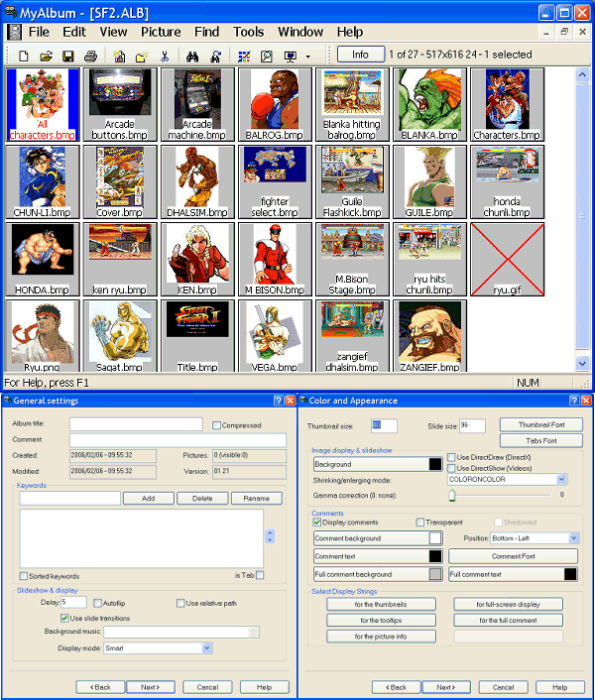Pick the image Background black color swatch

click(435, 464)
